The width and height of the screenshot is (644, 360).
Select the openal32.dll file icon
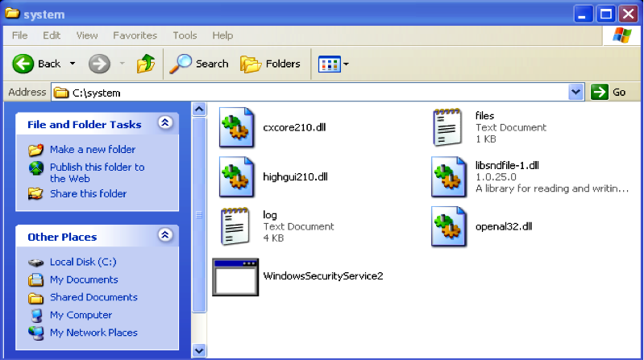coord(448,226)
